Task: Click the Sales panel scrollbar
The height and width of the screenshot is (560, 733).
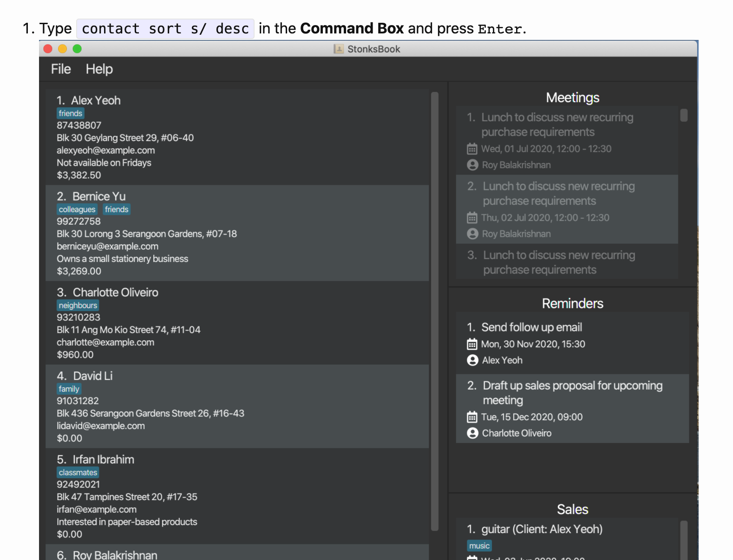Action: [x=684, y=540]
